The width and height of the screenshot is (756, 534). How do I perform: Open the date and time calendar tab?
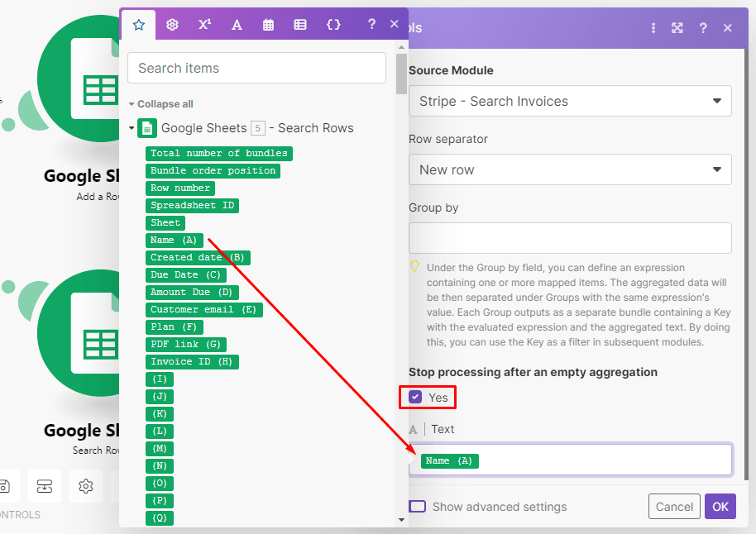[x=269, y=25]
